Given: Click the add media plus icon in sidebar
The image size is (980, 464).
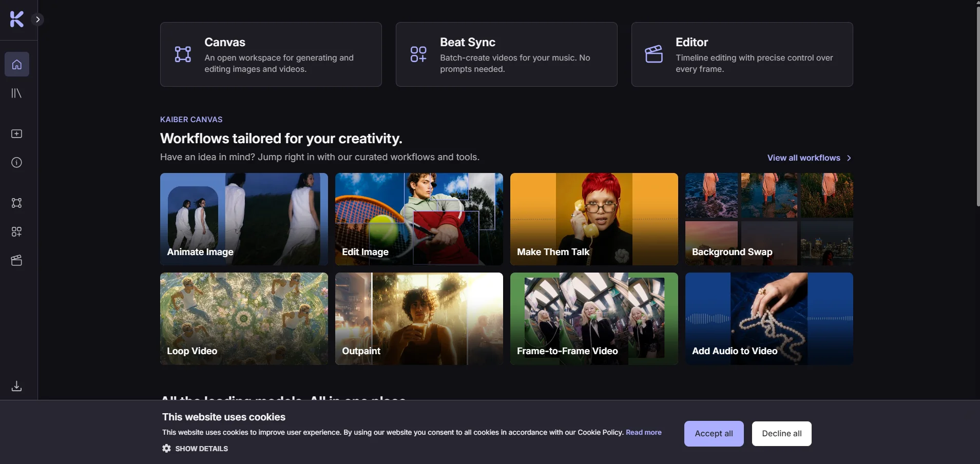Looking at the screenshot, I should click(x=17, y=133).
